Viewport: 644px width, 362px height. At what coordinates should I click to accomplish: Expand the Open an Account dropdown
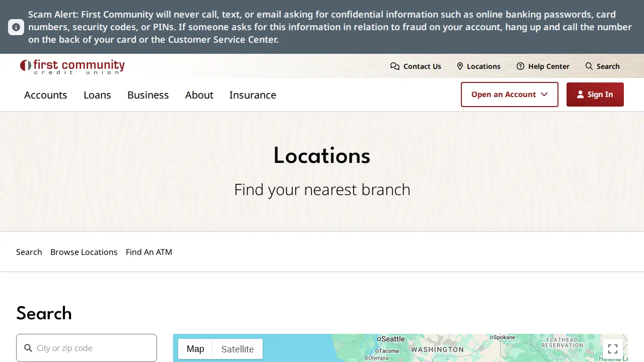pos(510,95)
